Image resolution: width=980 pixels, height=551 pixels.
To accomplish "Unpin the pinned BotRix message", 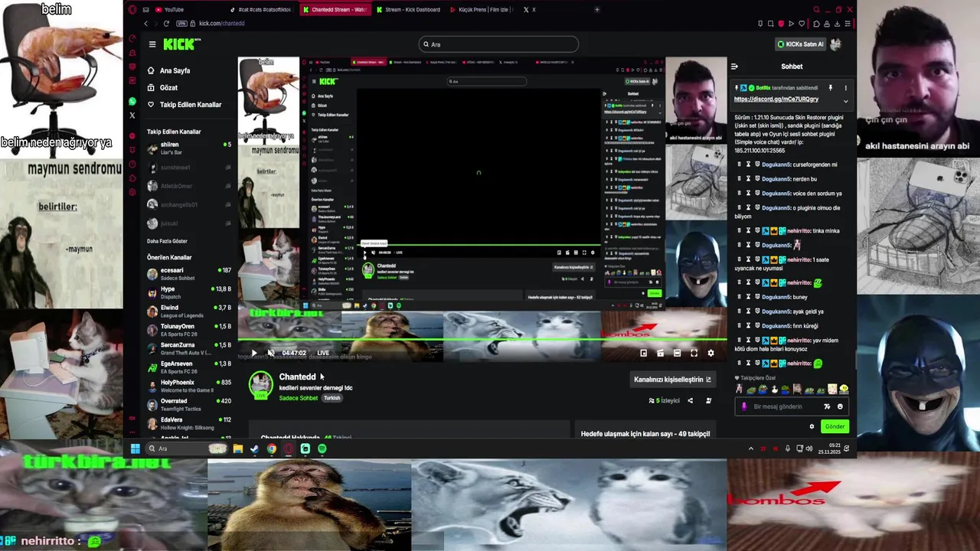I will [830, 88].
